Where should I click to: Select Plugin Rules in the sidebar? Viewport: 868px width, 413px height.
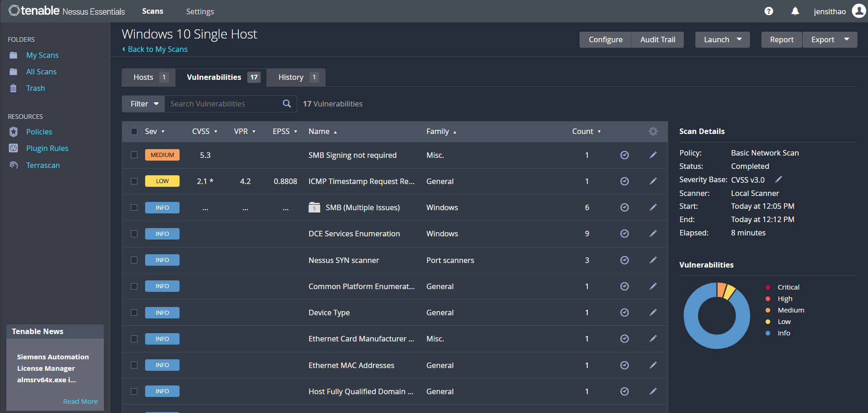tap(47, 148)
